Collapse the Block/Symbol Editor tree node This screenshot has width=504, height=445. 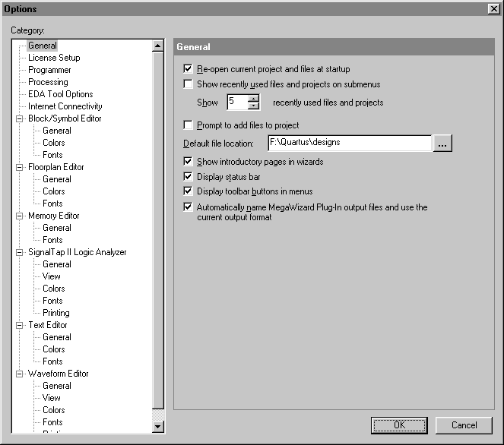click(x=20, y=118)
